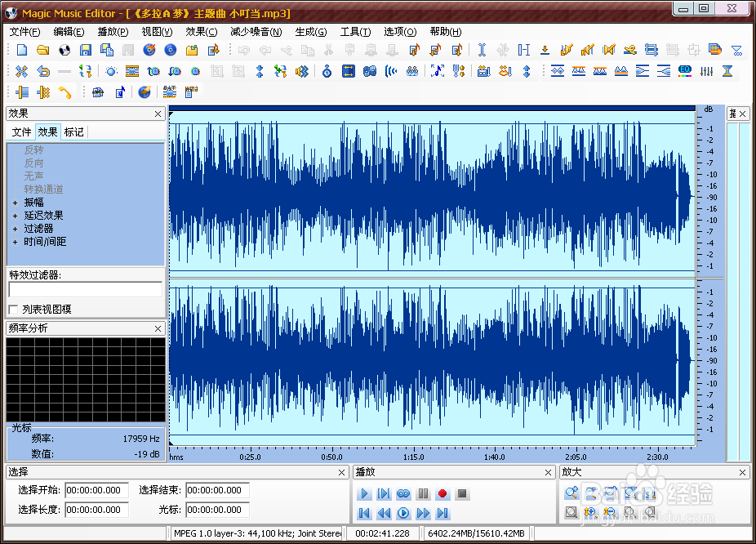Image resolution: width=756 pixels, height=544 pixels.
Task: Click the vertical zoom-out icon in 放大 panel
Action: (610, 512)
